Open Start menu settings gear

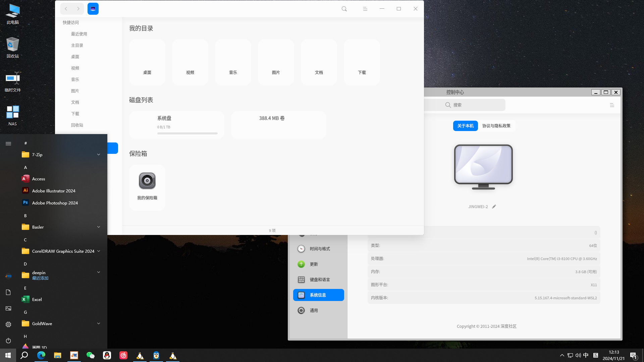coord(8,324)
